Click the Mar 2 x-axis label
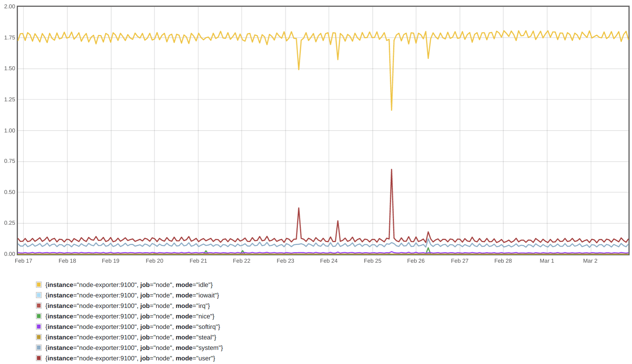 590,261
